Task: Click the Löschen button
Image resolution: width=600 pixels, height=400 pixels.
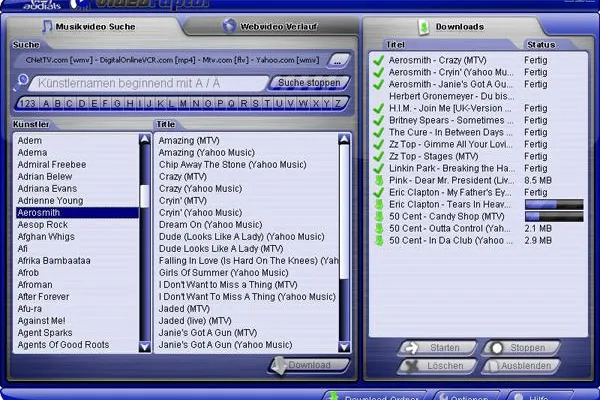Action: [439, 366]
